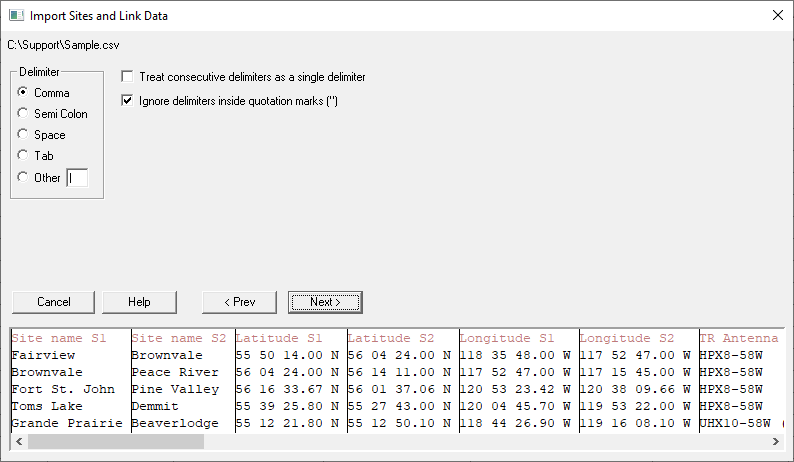Viewport: 794px width, 462px height.
Task: Click the Longitude S2 column header
Action: [x=627, y=339]
